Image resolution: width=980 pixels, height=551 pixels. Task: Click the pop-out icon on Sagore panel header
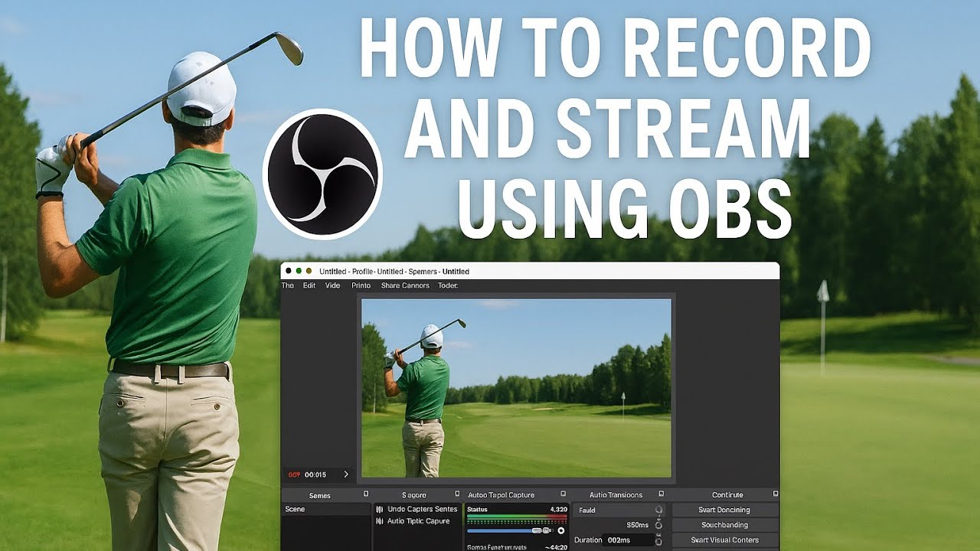point(458,494)
